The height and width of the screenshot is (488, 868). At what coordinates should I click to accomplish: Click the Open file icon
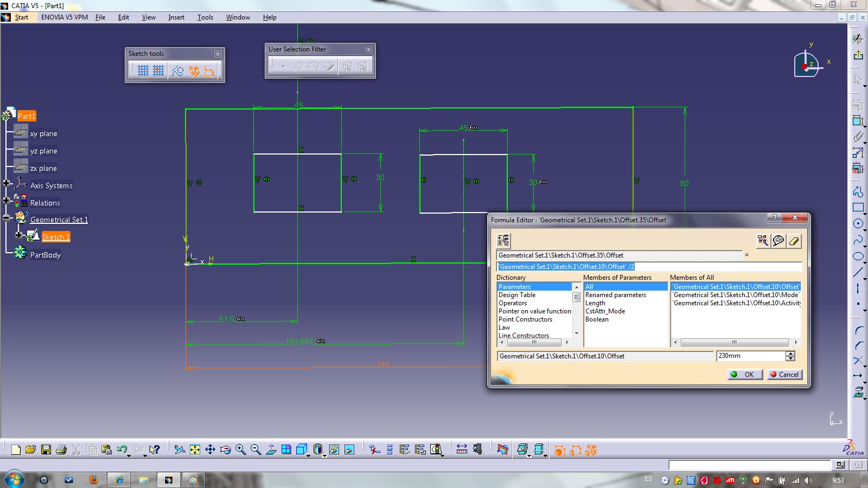click(30, 450)
